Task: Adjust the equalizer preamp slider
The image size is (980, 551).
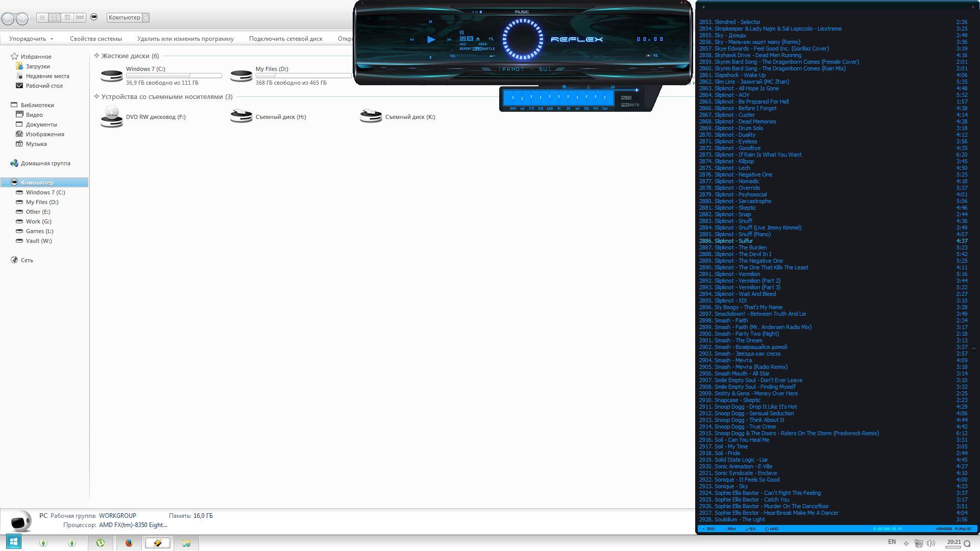Action: coord(513,97)
